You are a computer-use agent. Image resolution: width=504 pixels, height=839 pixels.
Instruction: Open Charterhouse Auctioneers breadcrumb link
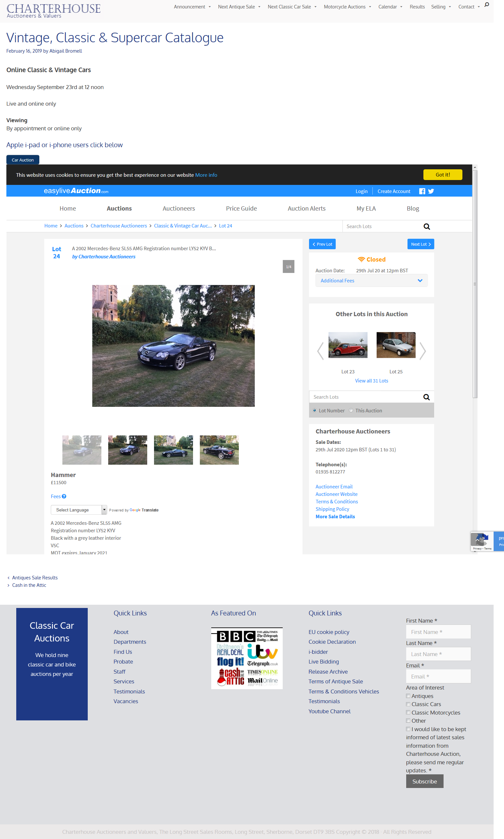pos(119,226)
